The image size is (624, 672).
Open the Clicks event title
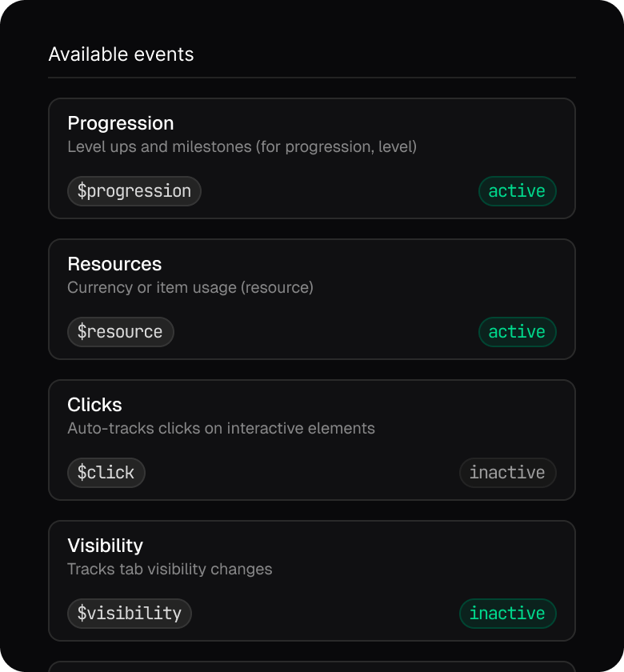point(94,405)
